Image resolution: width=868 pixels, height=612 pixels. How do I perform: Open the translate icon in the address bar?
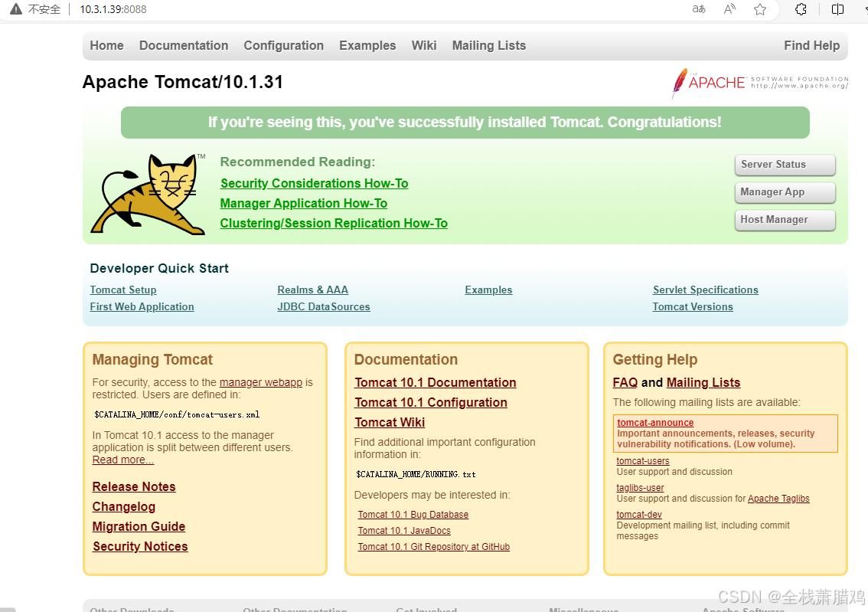point(697,10)
